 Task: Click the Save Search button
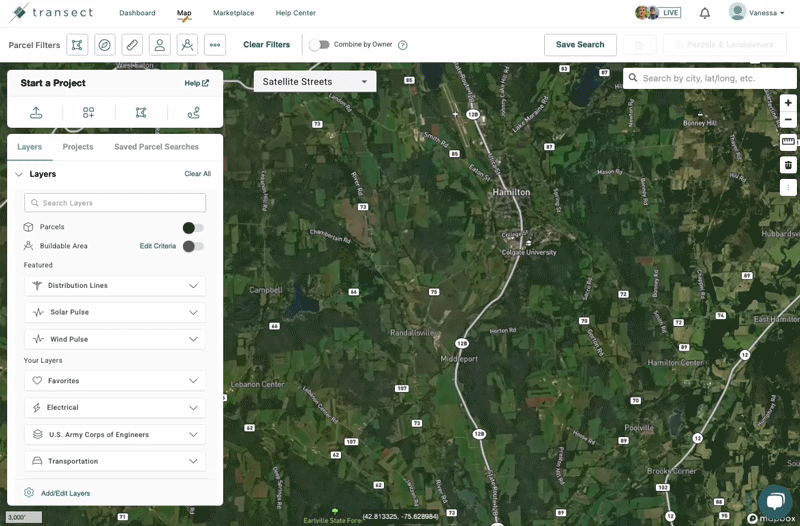coord(580,45)
